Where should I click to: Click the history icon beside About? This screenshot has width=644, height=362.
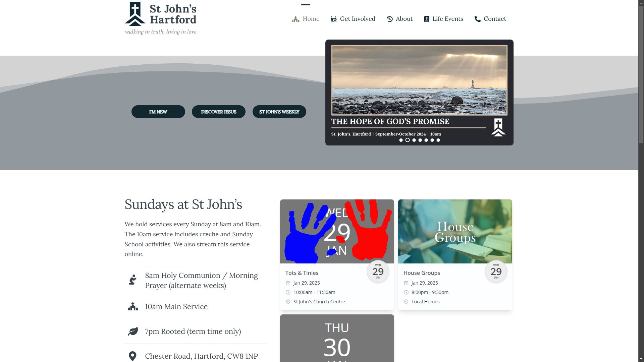tap(389, 19)
